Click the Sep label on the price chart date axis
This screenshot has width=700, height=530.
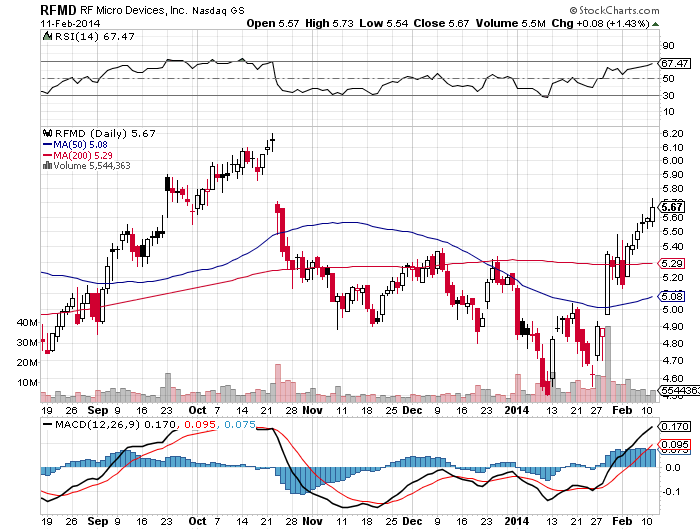[x=98, y=410]
